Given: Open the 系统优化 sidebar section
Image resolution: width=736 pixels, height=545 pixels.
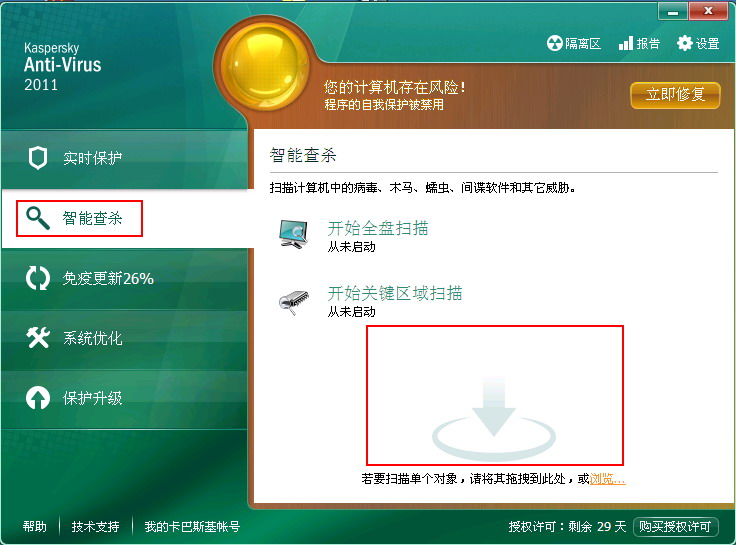Looking at the screenshot, I should point(124,338).
